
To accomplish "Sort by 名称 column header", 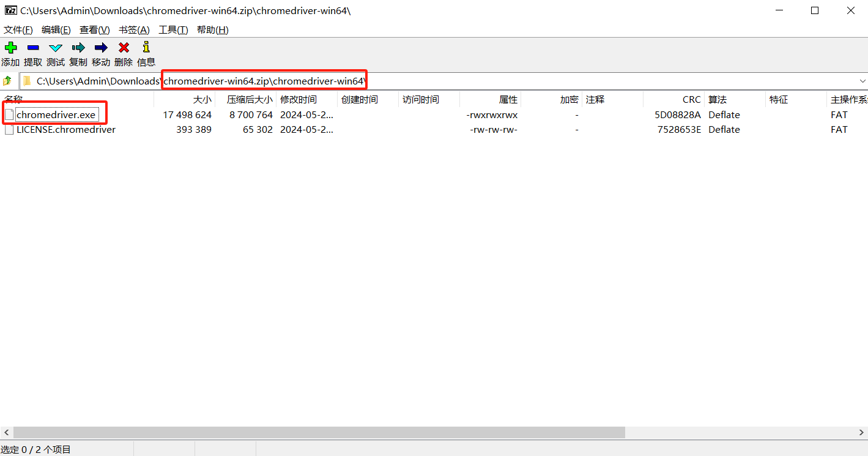I will pos(77,99).
